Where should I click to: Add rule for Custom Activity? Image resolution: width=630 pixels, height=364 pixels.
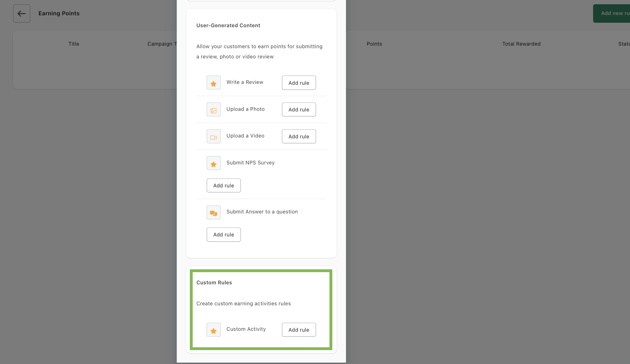(x=299, y=330)
